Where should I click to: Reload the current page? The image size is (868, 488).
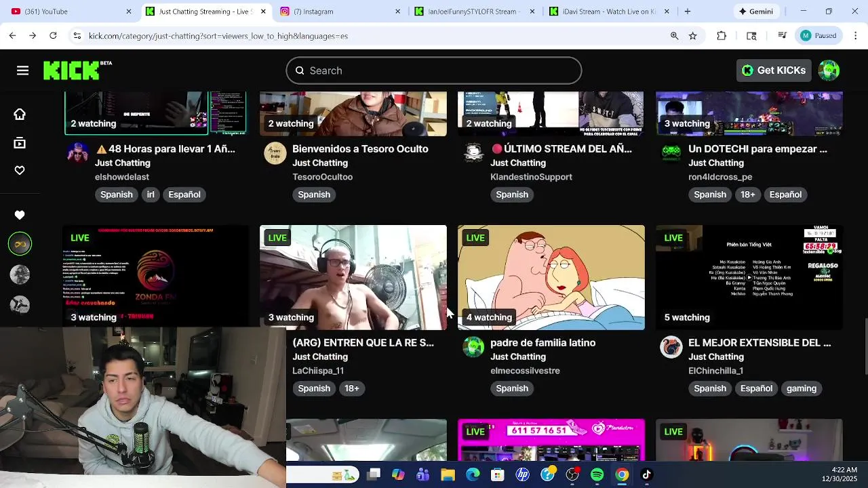click(53, 35)
